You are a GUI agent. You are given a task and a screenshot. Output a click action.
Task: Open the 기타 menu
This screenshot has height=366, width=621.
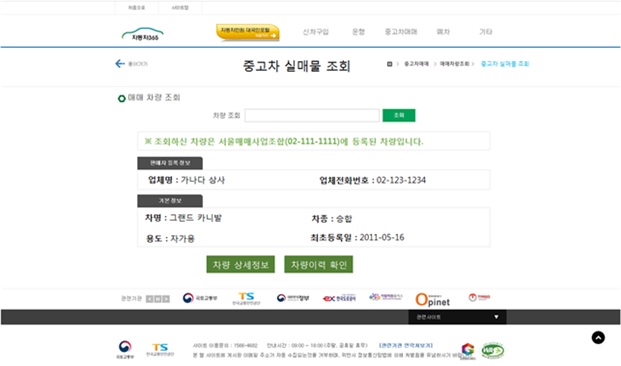(486, 32)
